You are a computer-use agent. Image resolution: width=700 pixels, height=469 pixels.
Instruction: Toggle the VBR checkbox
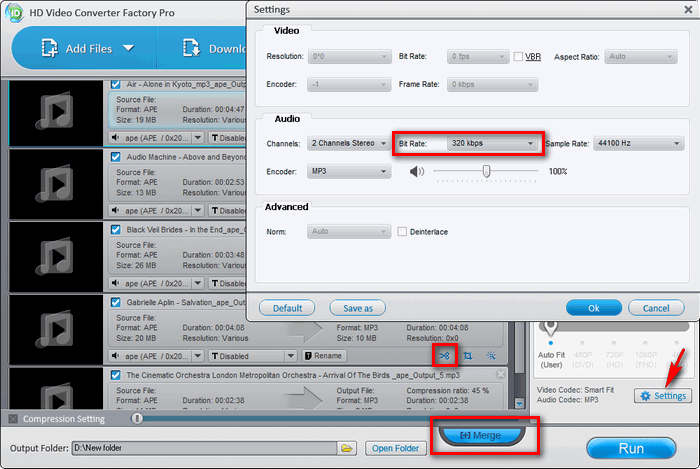(518, 56)
